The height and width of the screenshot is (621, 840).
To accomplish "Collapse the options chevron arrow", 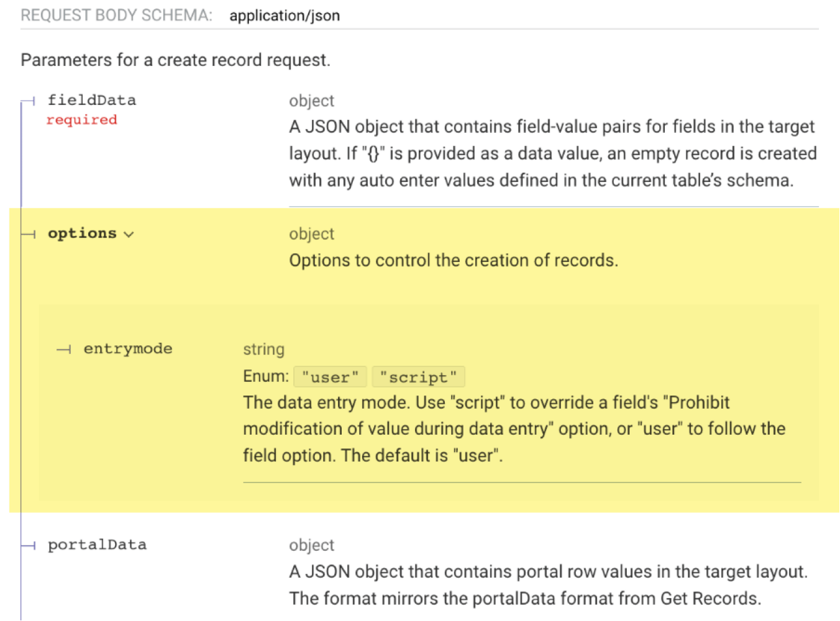I will click(x=129, y=235).
